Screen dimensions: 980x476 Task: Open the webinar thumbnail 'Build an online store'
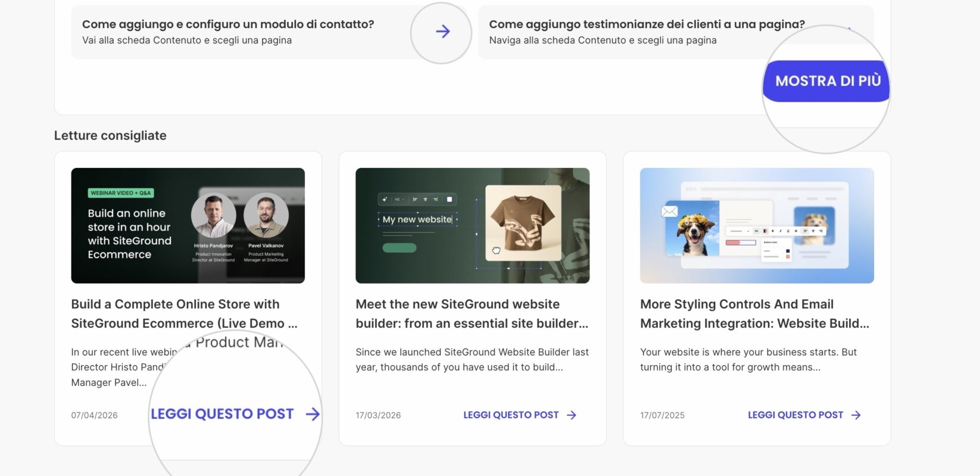pyautogui.click(x=188, y=226)
